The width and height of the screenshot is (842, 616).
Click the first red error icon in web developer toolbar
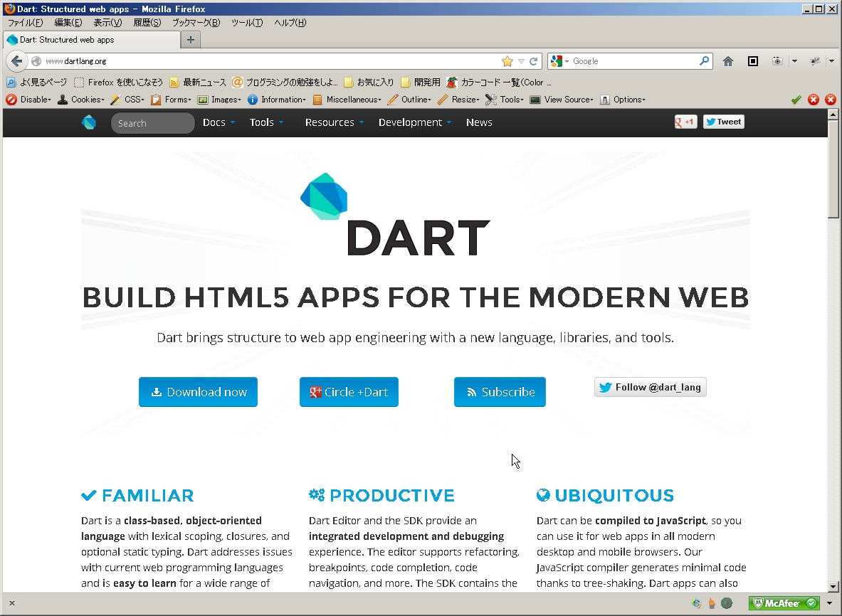[814, 100]
